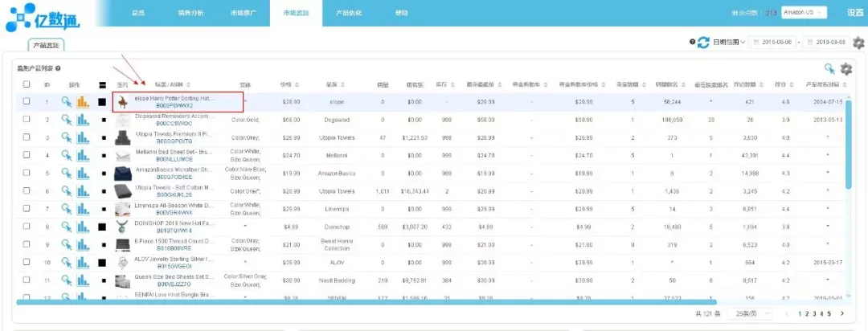Image resolution: width=868 pixels, height=331 pixels.
Task: Open 设置 settings in top right
Action: [855, 12]
